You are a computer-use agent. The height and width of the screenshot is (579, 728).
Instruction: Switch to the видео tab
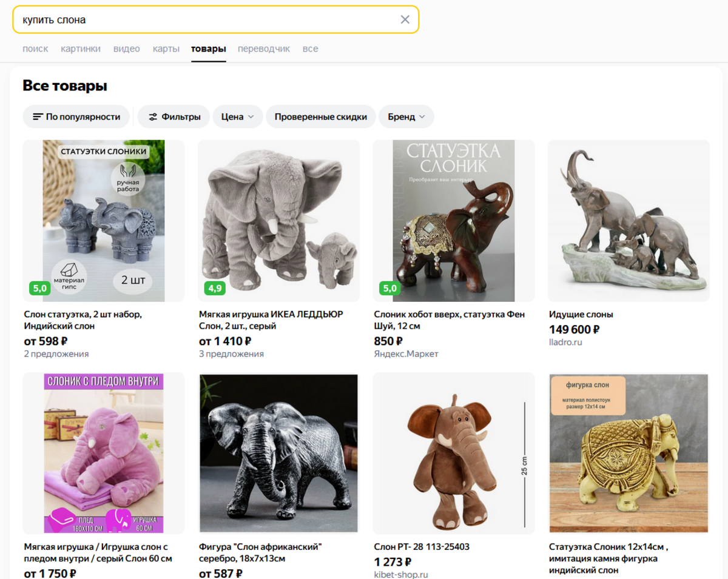126,49
